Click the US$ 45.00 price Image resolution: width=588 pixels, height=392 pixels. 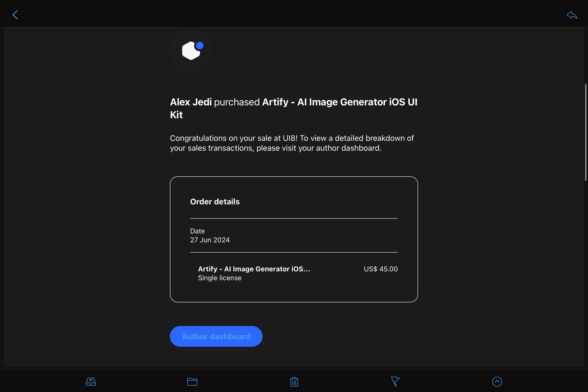(x=380, y=269)
